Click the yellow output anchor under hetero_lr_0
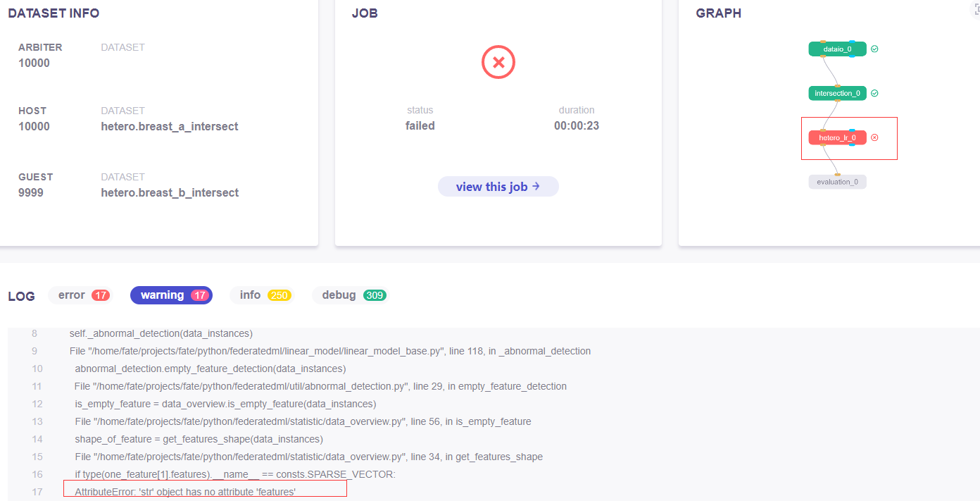The width and height of the screenshot is (980, 501). coord(822,145)
